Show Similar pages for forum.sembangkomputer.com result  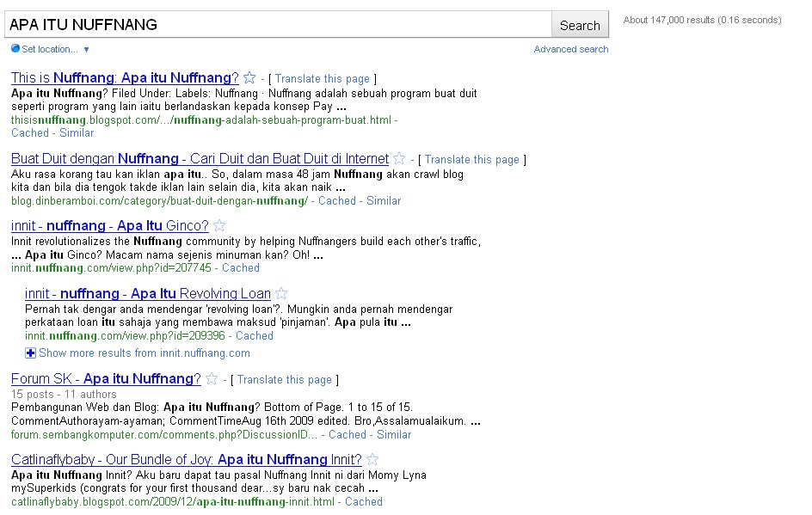tap(394, 435)
